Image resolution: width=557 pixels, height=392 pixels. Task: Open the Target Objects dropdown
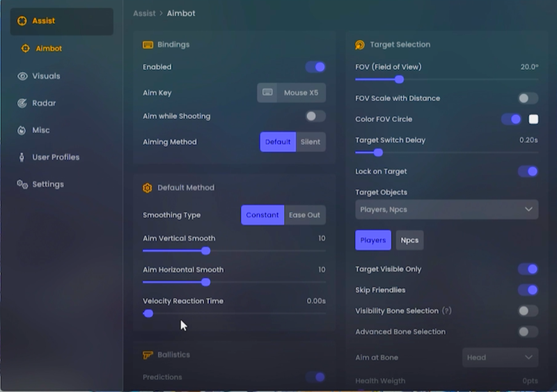coord(446,210)
